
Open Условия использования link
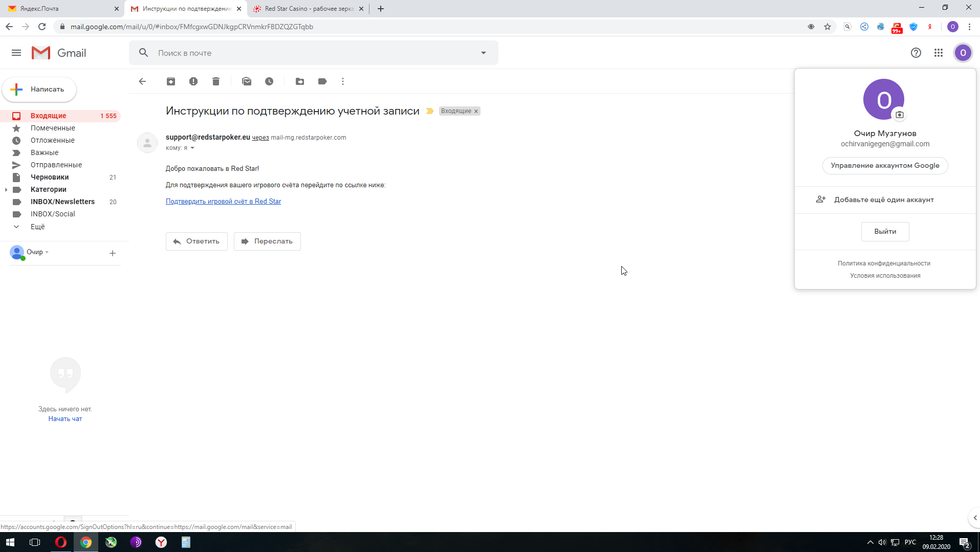tap(885, 276)
